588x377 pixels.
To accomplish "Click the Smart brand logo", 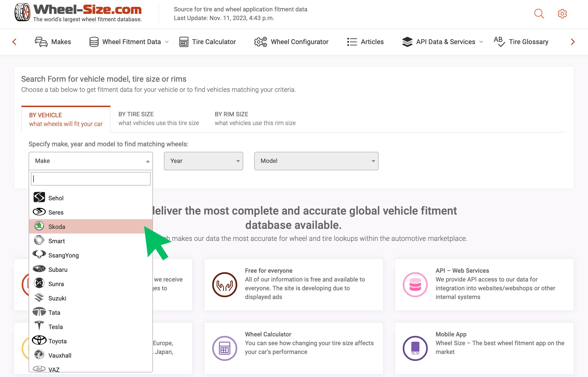I will click(39, 240).
